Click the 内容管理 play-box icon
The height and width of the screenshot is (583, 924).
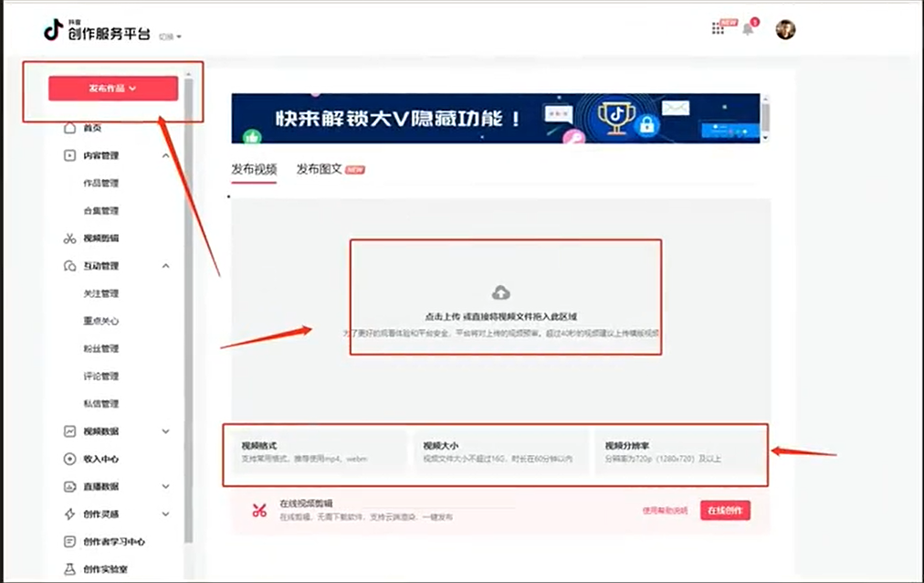(x=69, y=155)
